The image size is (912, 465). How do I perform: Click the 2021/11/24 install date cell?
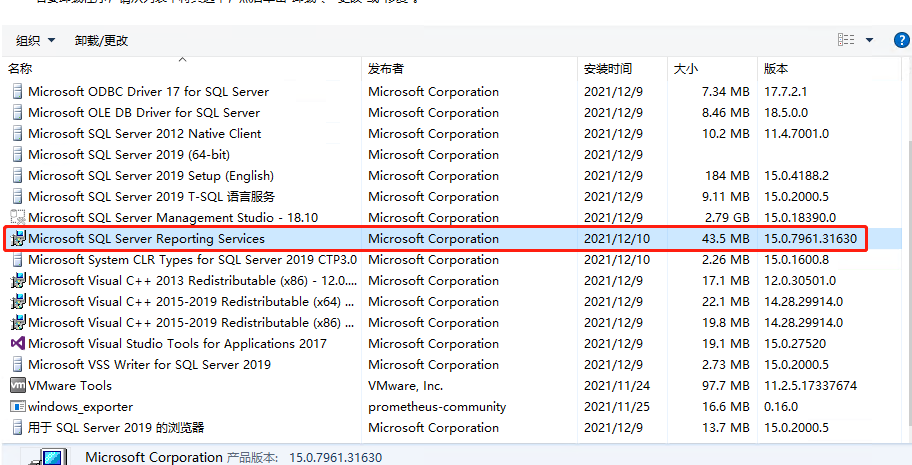click(617, 385)
